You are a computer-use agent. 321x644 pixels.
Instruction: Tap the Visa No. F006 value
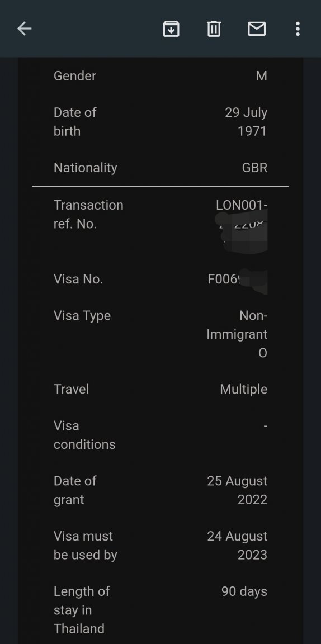237,280
